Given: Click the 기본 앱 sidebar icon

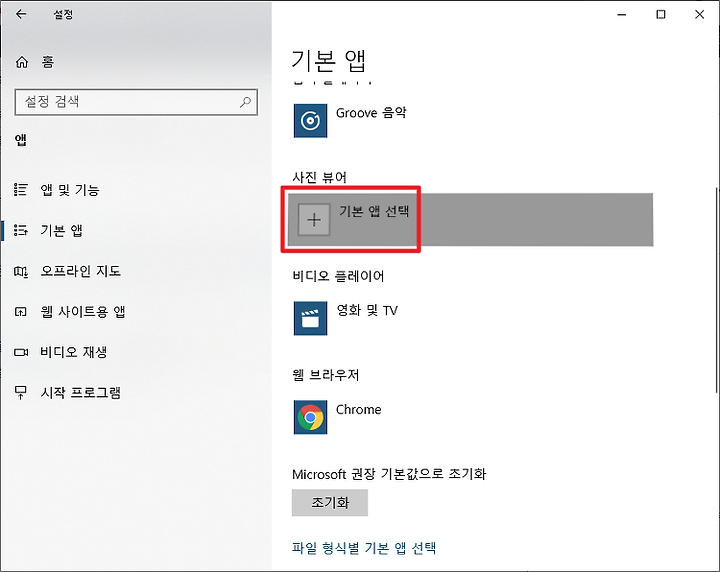Looking at the screenshot, I should (x=21, y=230).
